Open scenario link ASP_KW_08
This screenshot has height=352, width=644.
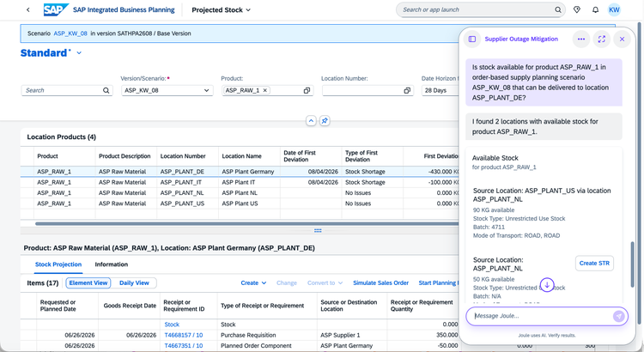click(70, 33)
